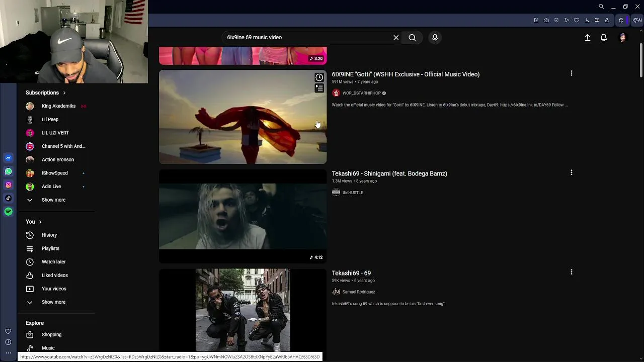Click the send/flow arrow icon in toolbar
This screenshot has width=644, height=362.
(x=567, y=20)
